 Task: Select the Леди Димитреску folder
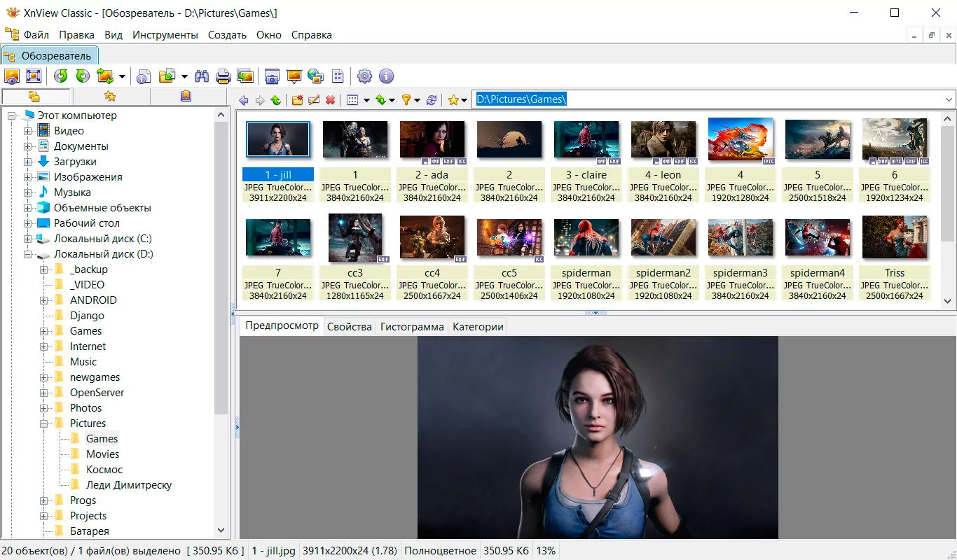coord(129,485)
